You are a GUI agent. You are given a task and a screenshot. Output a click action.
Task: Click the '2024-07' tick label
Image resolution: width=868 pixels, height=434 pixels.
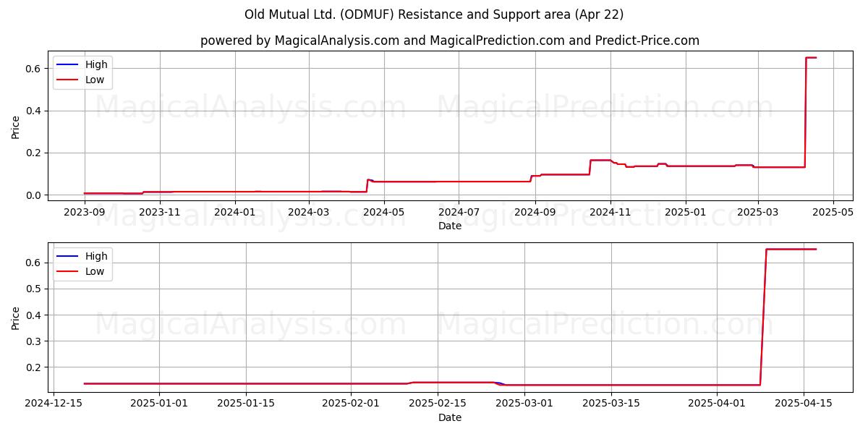click(x=458, y=213)
